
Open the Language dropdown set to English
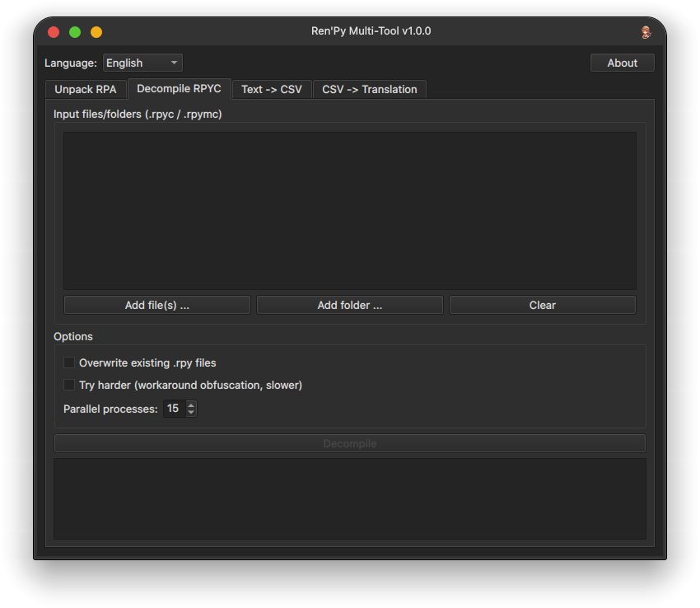[x=142, y=63]
